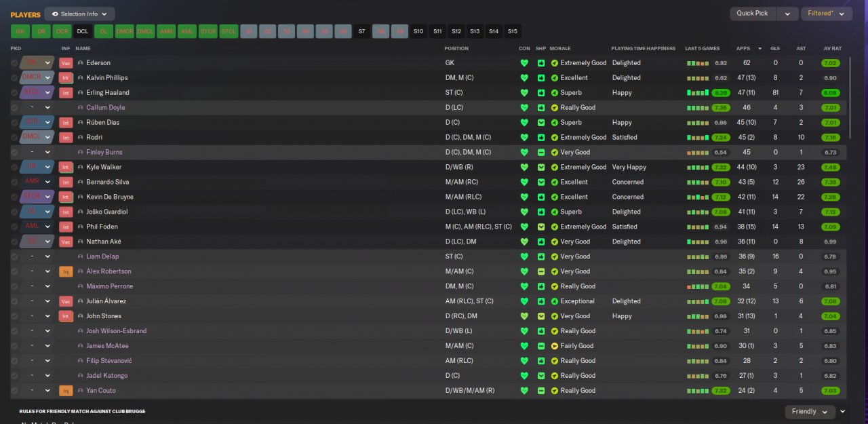
Task: Click player profile icon beside Rodri
Action: pyautogui.click(x=81, y=138)
